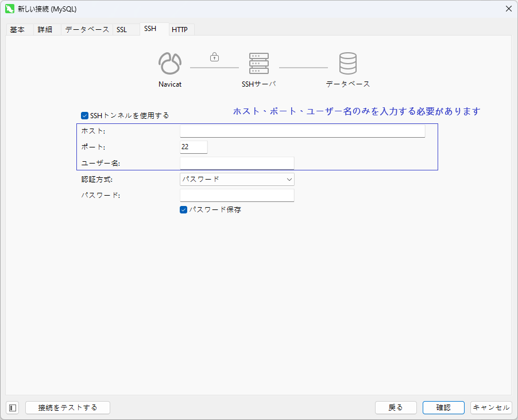Click the データベース label under the cylinder
The width and height of the screenshot is (518, 420).
click(x=348, y=84)
